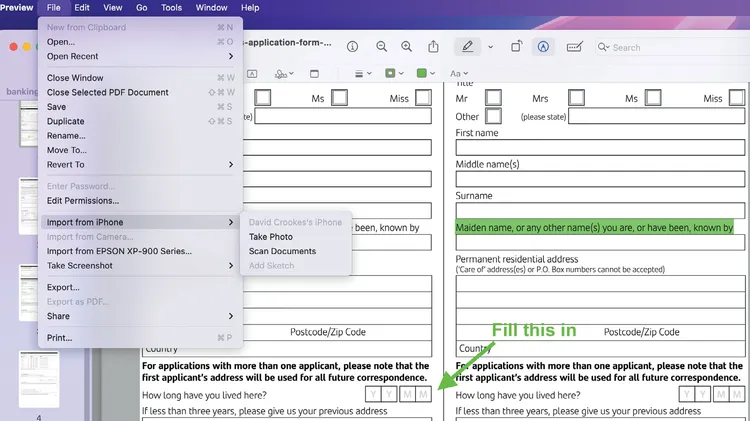Select the Text box tool icon
This screenshot has height=421, width=750.
[252, 74]
